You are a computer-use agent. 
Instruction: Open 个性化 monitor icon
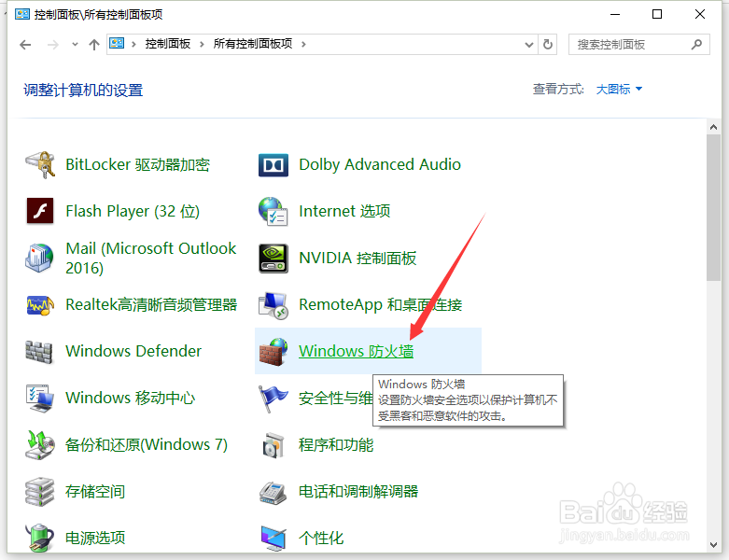273,539
